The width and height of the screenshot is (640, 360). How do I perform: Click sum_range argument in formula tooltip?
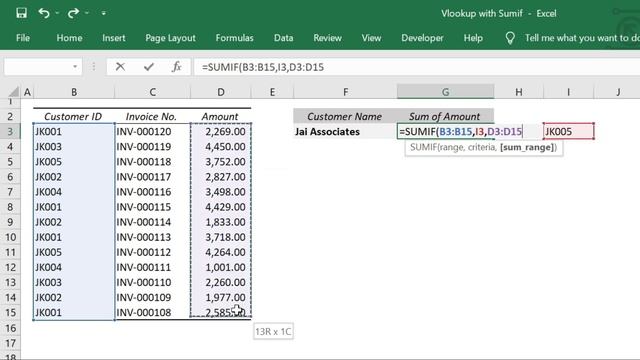(x=527, y=147)
